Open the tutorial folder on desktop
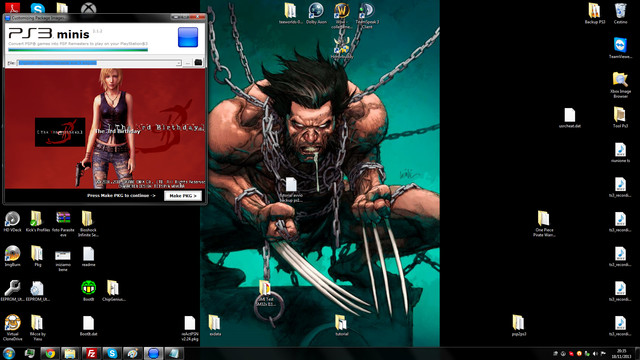The width and height of the screenshot is (640, 360). pyautogui.click(x=342, y=325)
